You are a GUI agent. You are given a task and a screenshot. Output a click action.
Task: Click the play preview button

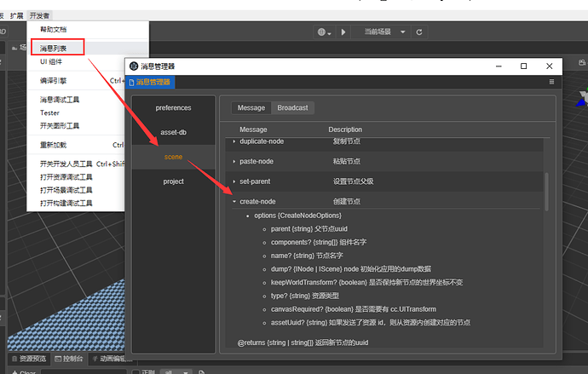tap(343, 32)
